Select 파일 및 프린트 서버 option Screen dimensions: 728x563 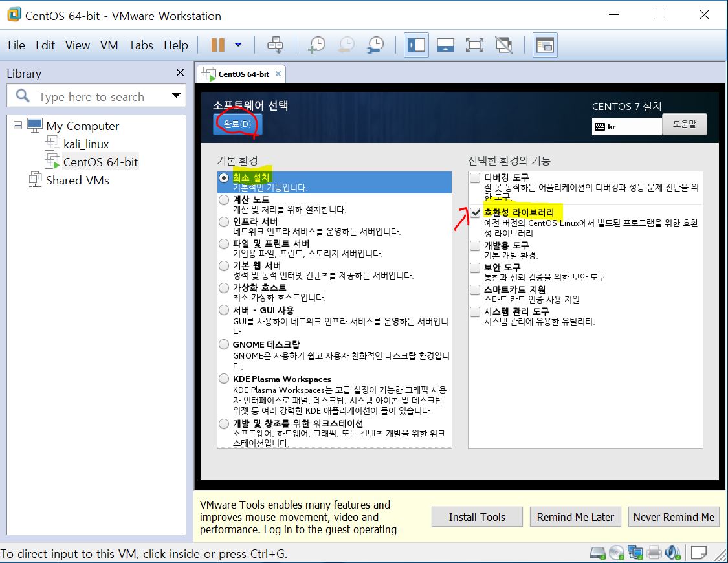click(224, 244)
